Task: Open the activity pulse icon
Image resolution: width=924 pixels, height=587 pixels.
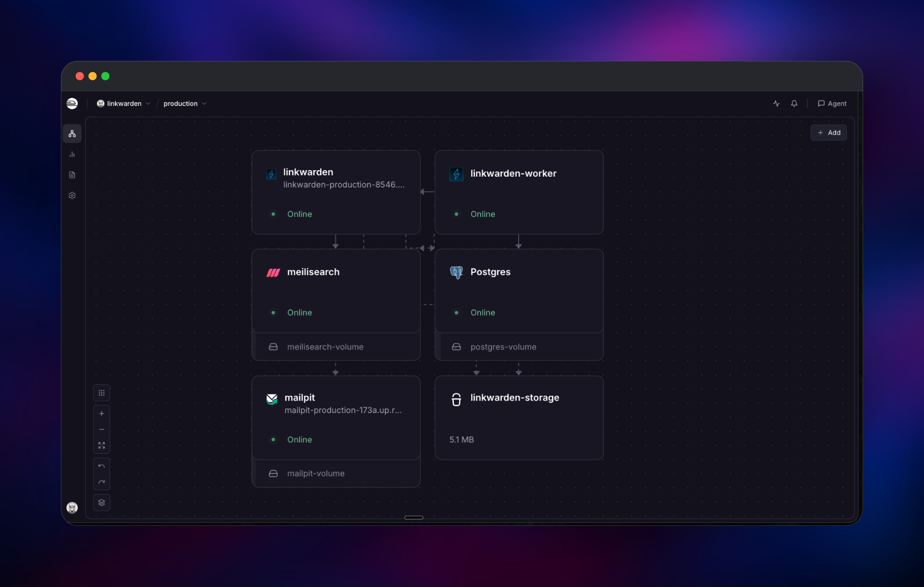Action: (776, 103)
